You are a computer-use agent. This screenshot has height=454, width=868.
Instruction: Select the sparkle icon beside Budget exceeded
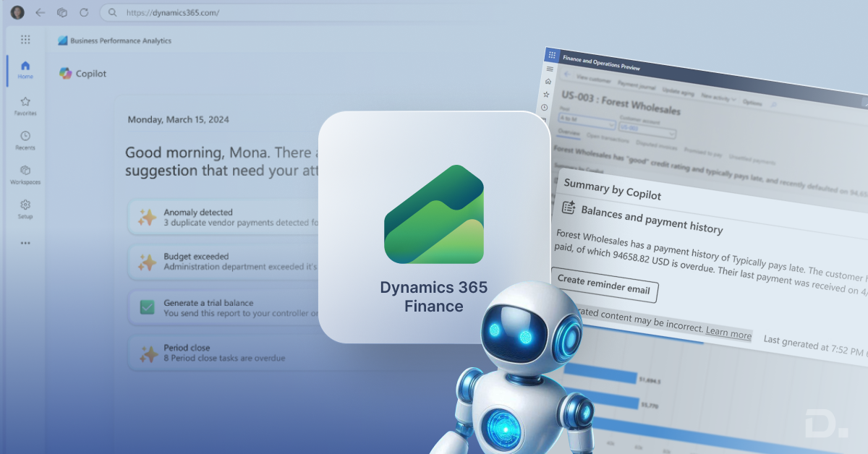[148, 262]
